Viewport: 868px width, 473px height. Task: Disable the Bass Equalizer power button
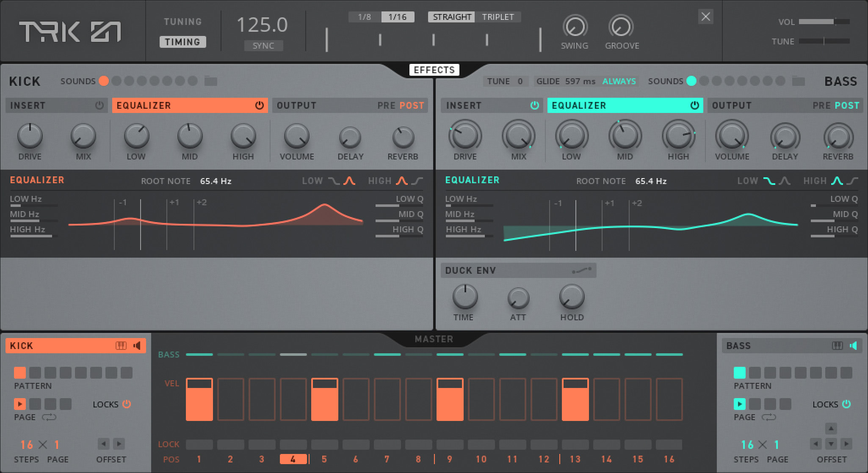click(694, 105)
